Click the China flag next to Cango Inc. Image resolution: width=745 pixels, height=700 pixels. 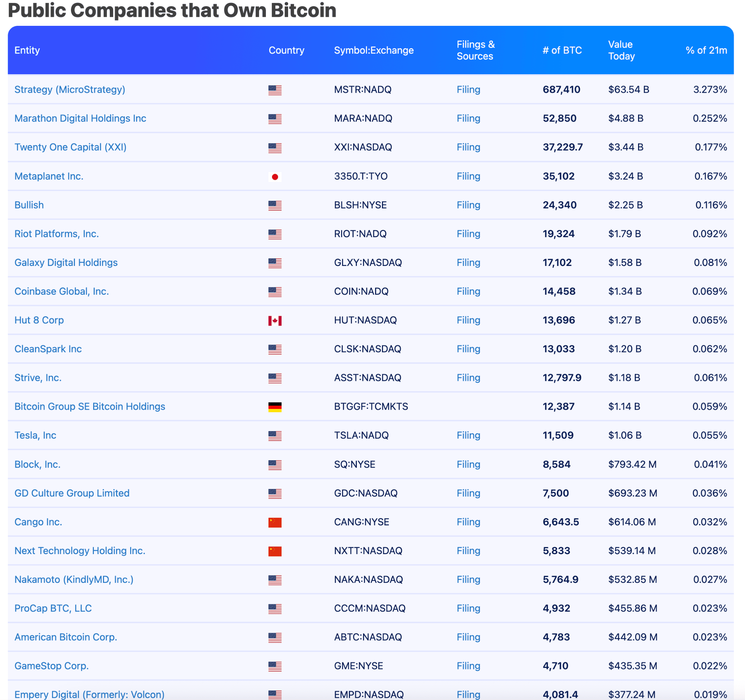point(275,522)
